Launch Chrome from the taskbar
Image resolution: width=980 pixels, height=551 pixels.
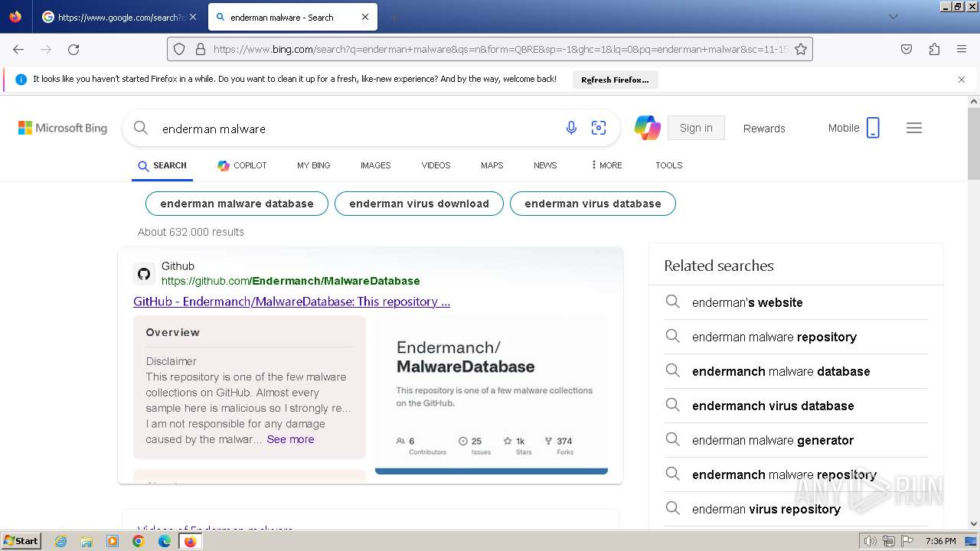coord(139,541)
